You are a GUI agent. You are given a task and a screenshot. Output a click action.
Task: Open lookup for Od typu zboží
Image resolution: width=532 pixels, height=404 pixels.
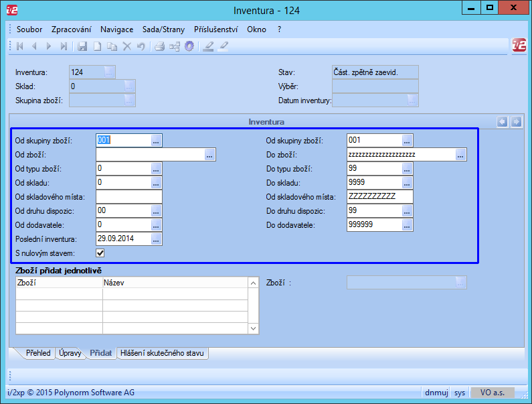click(156, 169)
